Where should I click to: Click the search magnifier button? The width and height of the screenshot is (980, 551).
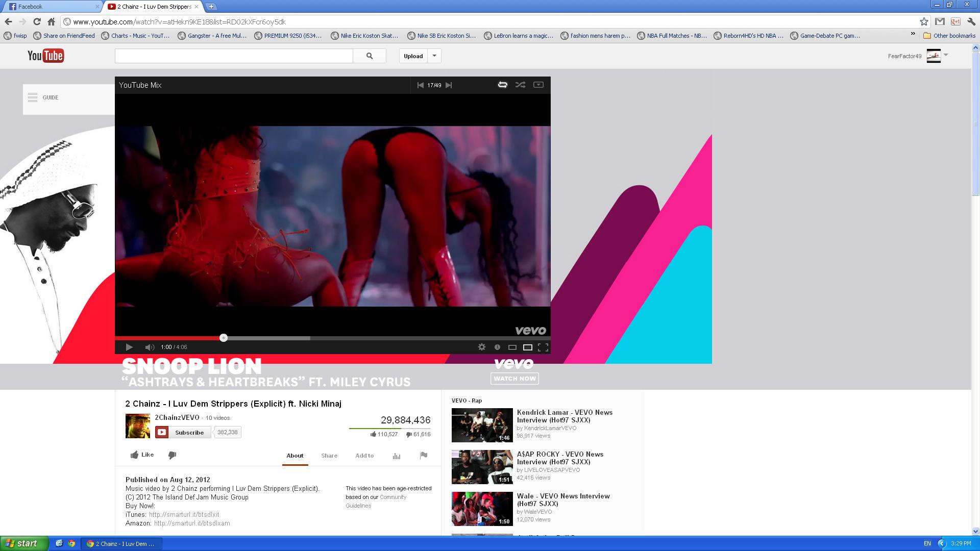[370, 56]
